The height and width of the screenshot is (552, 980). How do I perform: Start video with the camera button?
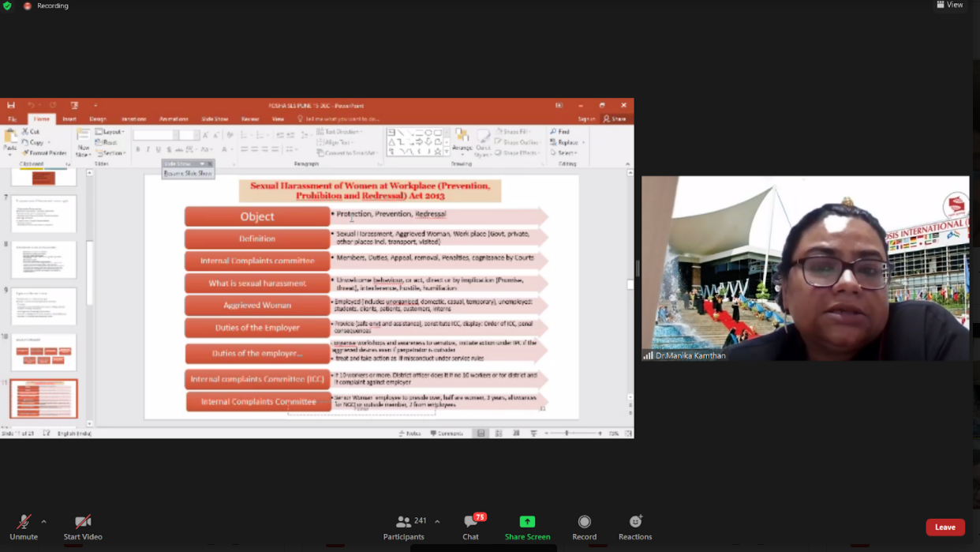coord(83,527)
